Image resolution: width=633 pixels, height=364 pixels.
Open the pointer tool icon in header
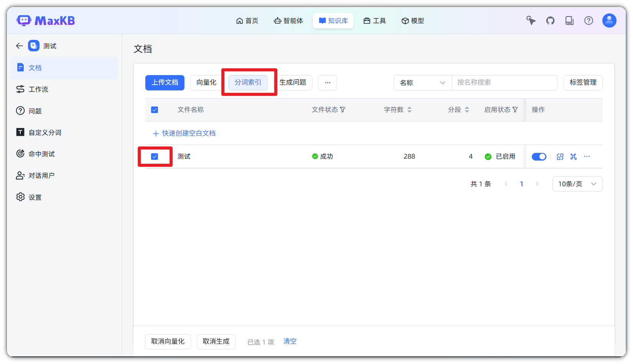pyautogui.click(x=531, y=20)
